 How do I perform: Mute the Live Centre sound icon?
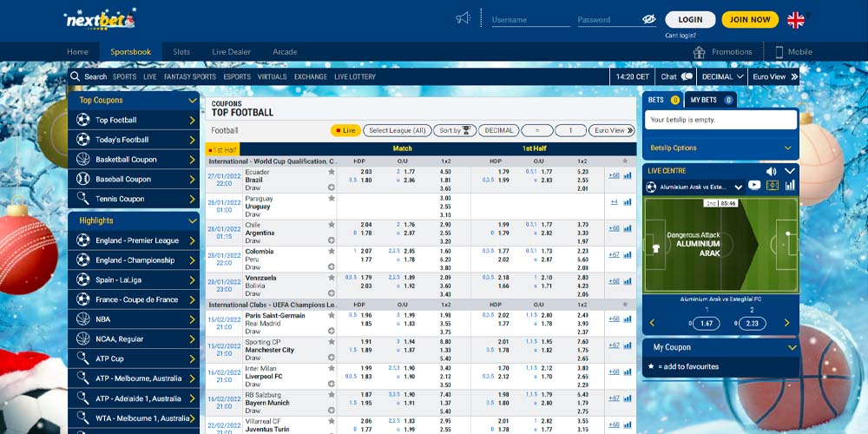(x=771, y=171)
